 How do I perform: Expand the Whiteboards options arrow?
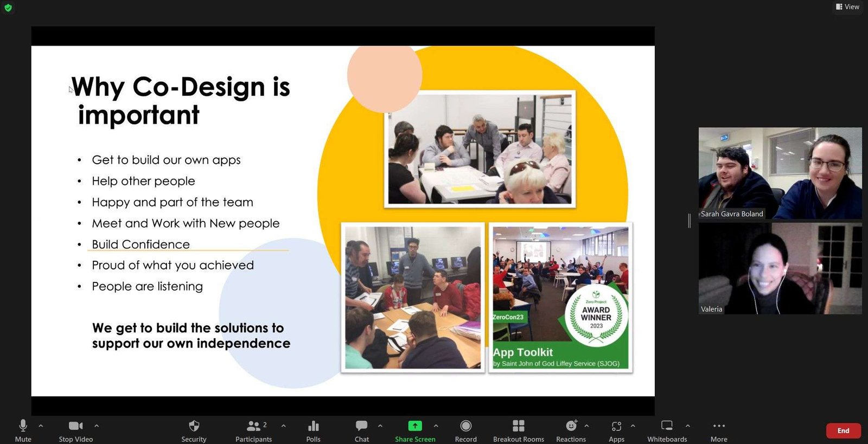(x=688, y=426)
